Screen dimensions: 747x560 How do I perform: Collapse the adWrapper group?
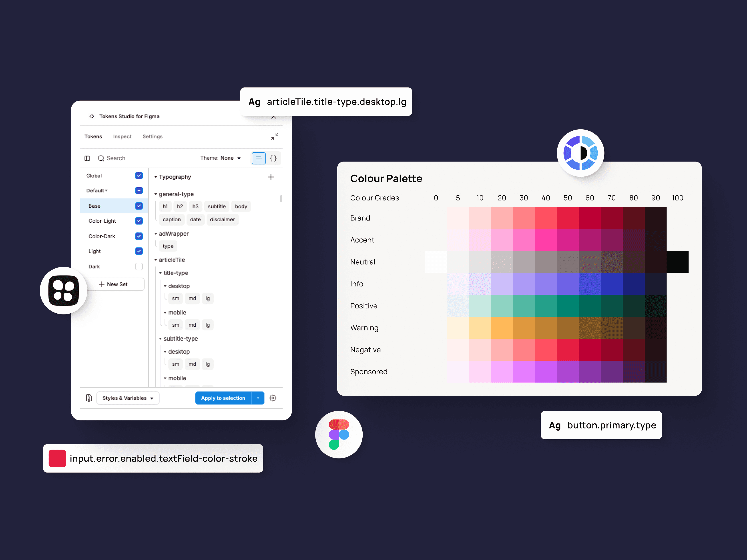pyautogui.click(x=156, y=234)
